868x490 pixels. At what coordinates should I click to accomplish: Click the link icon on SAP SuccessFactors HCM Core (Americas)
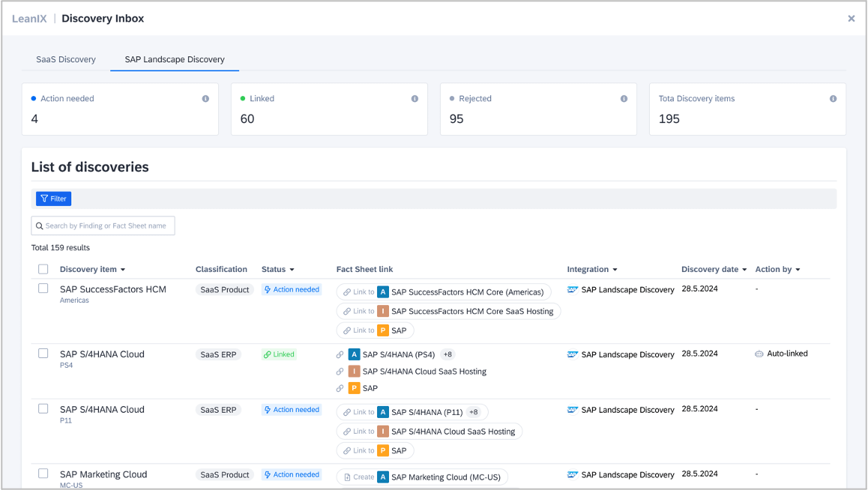tap(346, 291)
